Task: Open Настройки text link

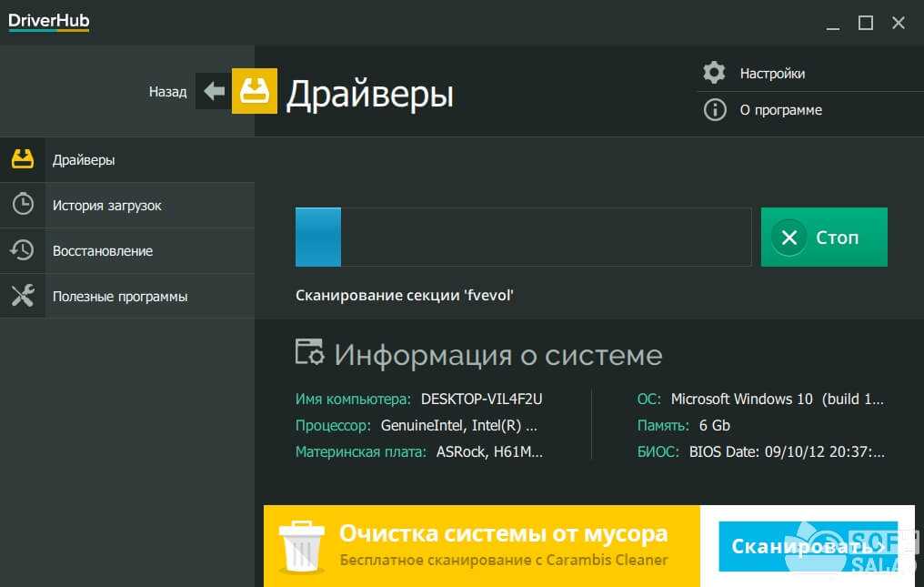Action: pyautogui.click(x=772, y=74)
